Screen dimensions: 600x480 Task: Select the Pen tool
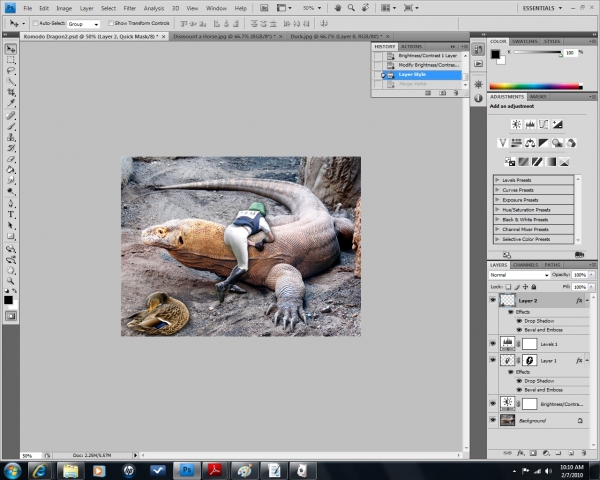click(11, 203)
